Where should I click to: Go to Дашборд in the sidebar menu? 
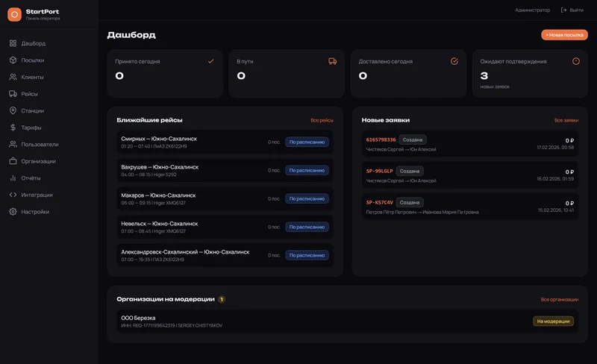coord(33,43)
